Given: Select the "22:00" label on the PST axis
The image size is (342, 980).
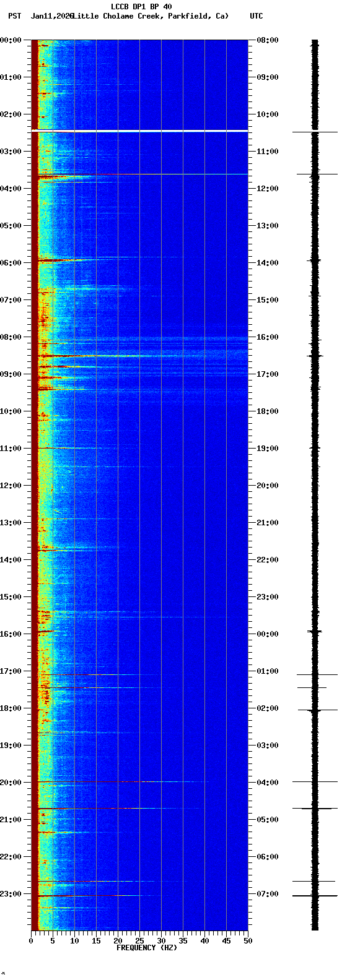Looking at the screenshot, I should click(11, 857).
